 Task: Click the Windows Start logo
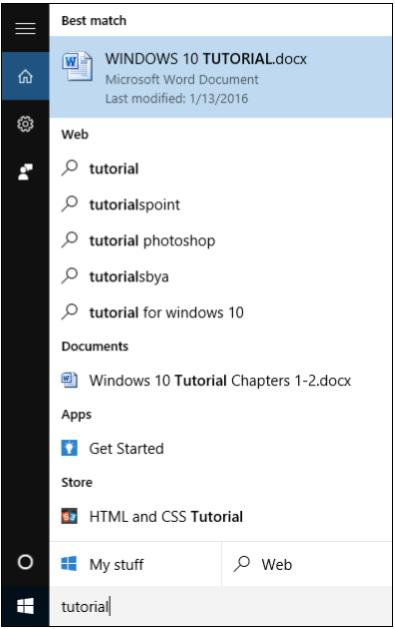[x=25, y=606]
